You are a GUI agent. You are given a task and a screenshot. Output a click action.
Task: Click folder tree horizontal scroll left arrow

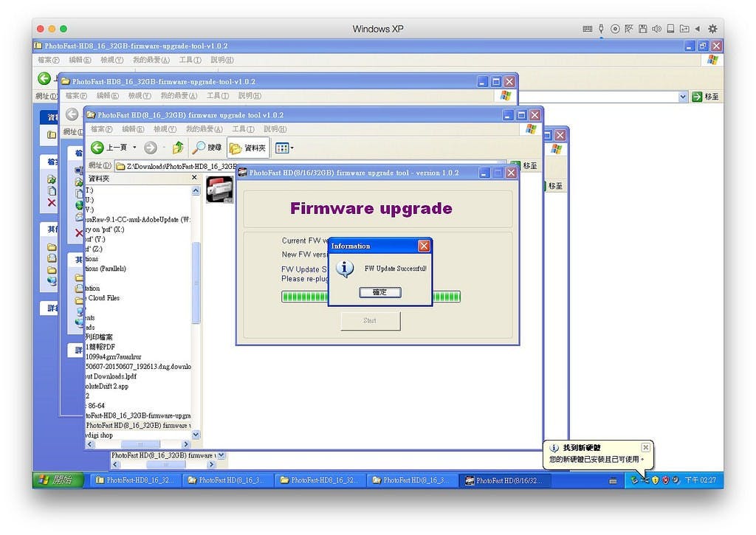pos(90,444)
